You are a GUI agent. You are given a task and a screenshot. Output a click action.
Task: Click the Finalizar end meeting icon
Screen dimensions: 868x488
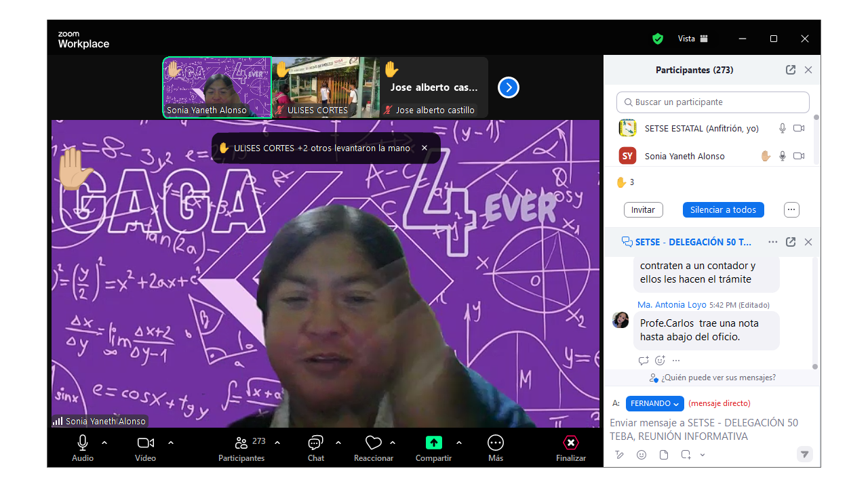[x=571, y=443]
